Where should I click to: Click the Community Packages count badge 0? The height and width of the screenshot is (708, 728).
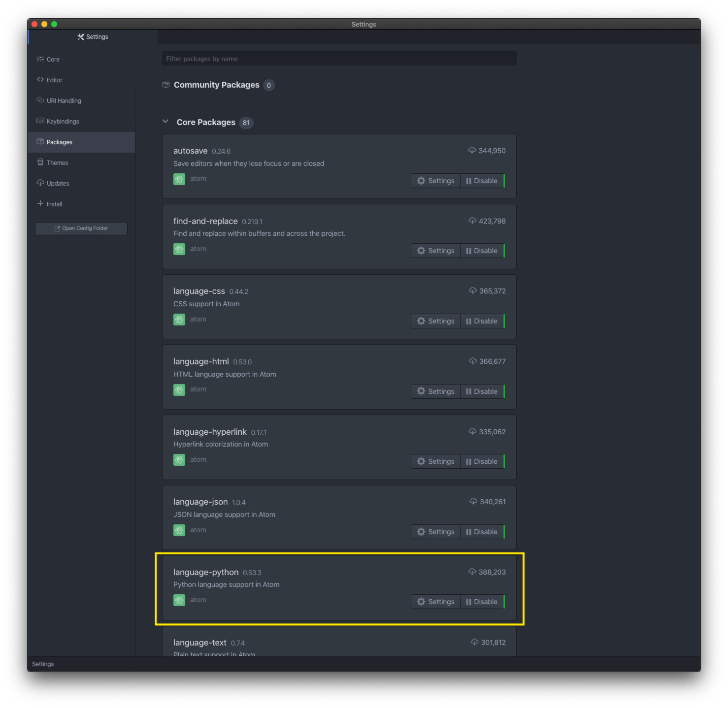[269, 85]
